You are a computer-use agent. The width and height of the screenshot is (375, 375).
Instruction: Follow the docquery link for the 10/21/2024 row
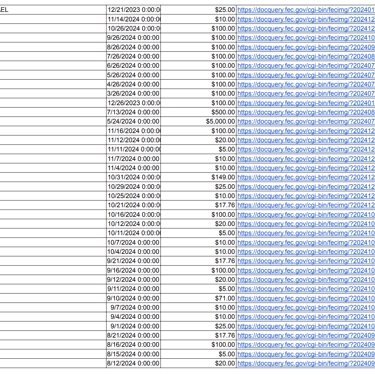306,205
